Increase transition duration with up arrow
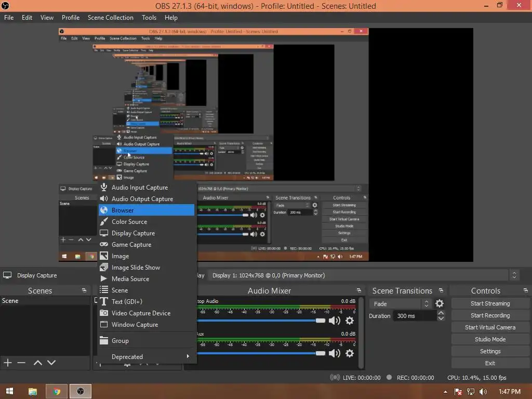532x399 pixels. [x=441, y=313]
